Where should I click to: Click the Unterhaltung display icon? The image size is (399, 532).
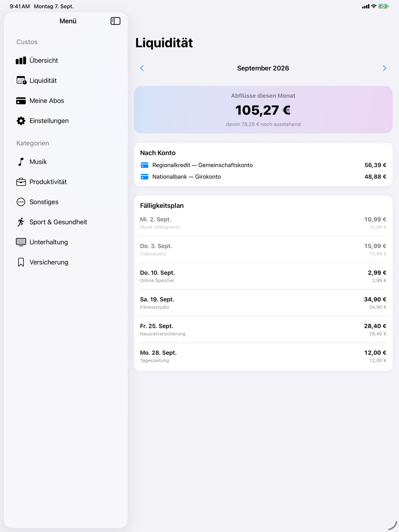pyautogui.click(x=21, y=242)
